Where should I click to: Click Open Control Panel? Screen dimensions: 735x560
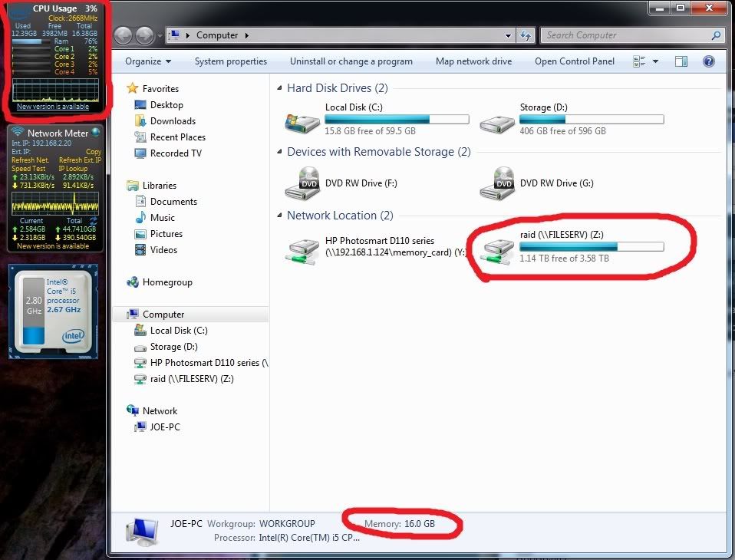pos(574,61)
